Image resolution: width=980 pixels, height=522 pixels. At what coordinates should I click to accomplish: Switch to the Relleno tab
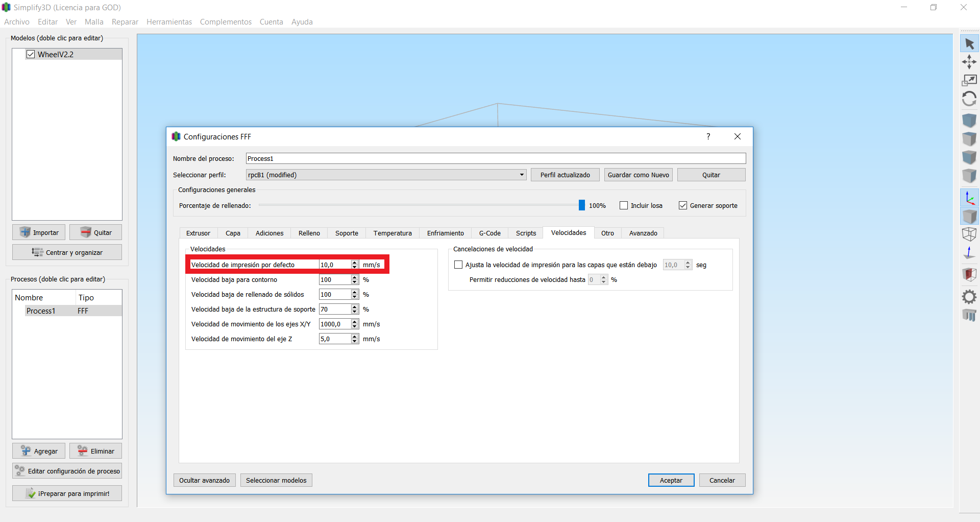[x=309, y=233]
